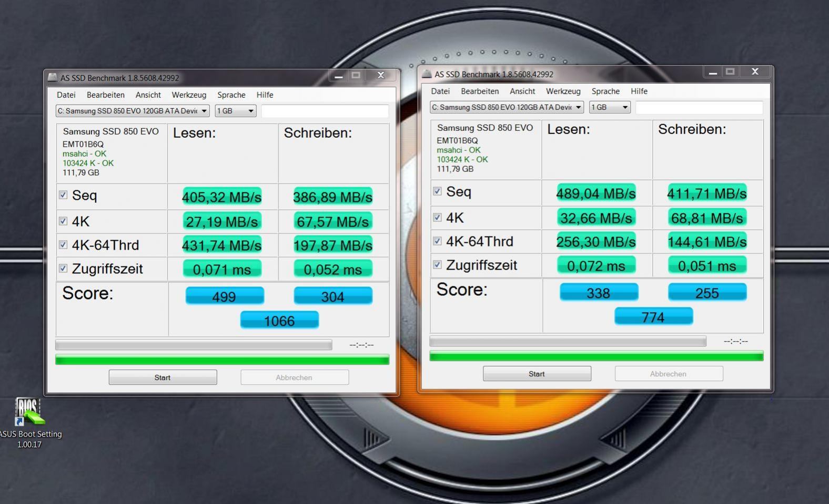This screenshot has width=829, height=504.
Task: Click total score 774 in right window
Action: [x=654, y=316]
